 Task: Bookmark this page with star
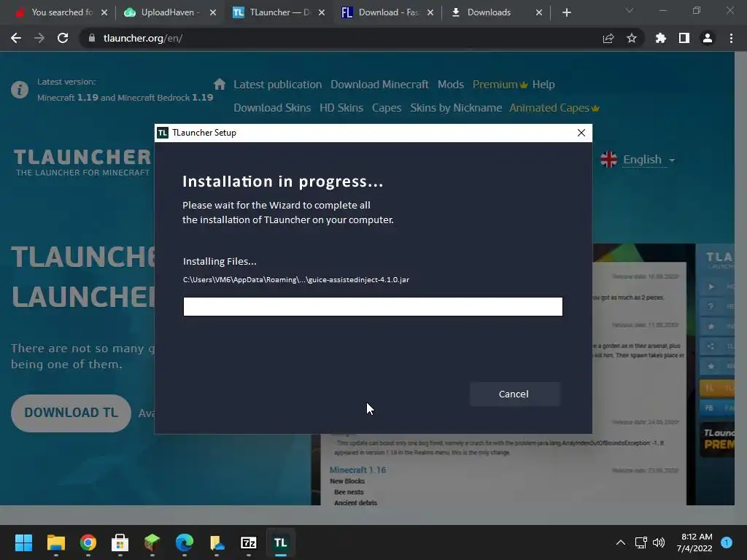(632, 38)
